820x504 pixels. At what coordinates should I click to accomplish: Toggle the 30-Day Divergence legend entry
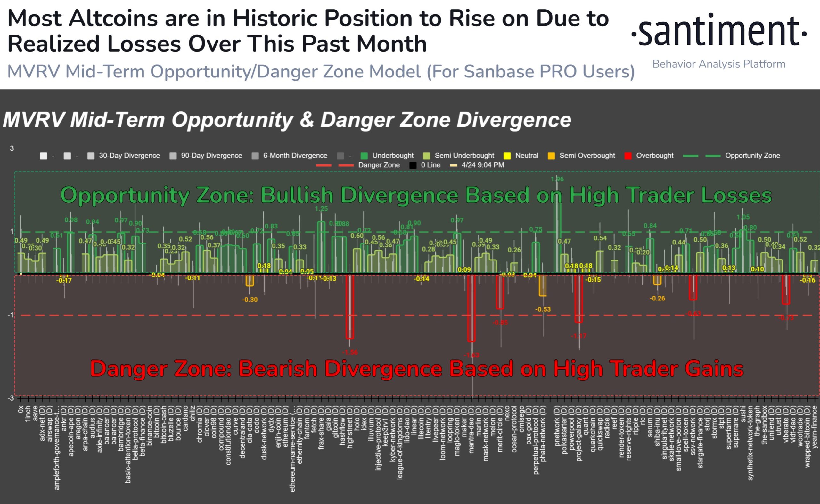point(123,156)
